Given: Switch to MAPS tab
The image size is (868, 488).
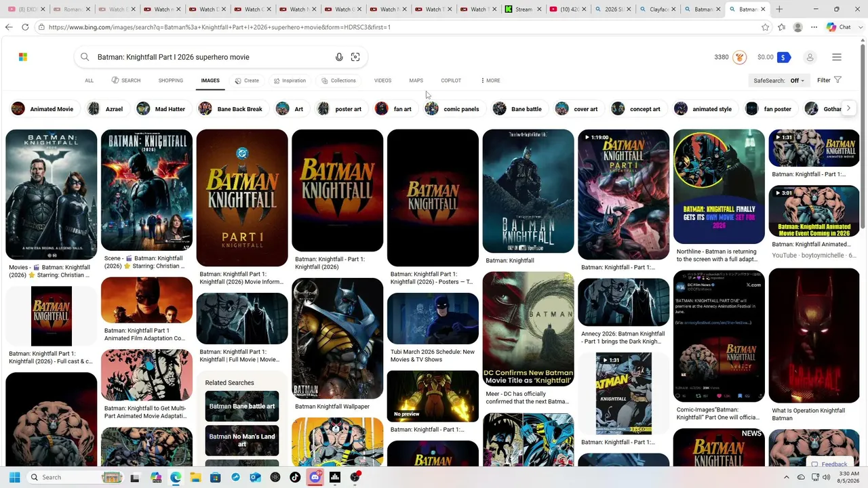Looking at the screenshot, I should (x=416, y=81).
